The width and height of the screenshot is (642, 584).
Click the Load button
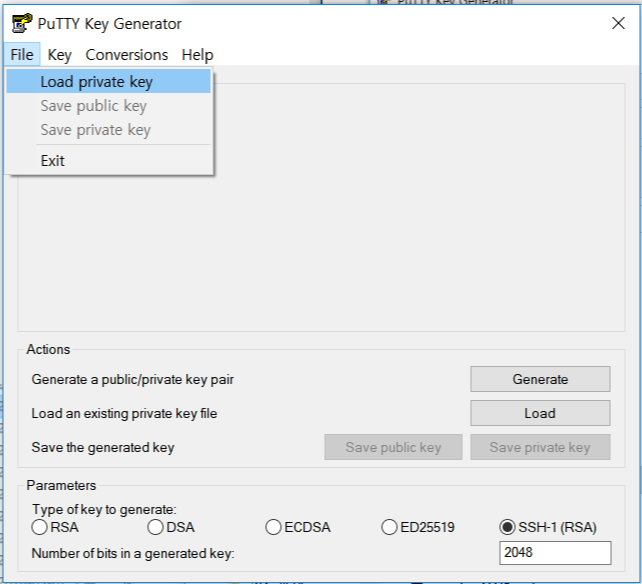[x=540, y=413]
